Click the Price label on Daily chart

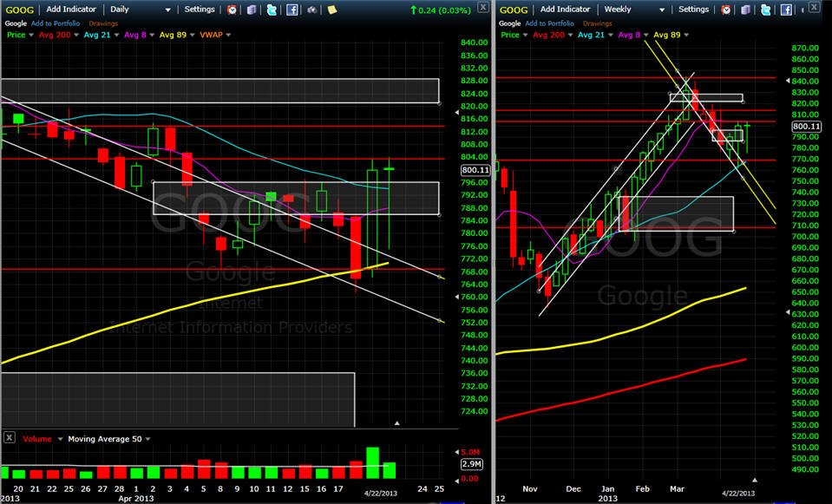16,35
